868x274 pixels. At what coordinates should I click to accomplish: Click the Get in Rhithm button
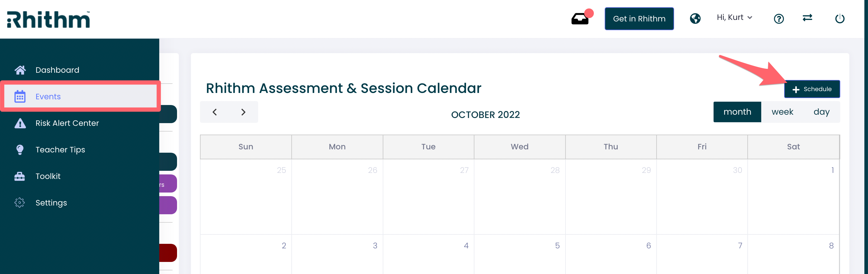(x=639, y=19)
